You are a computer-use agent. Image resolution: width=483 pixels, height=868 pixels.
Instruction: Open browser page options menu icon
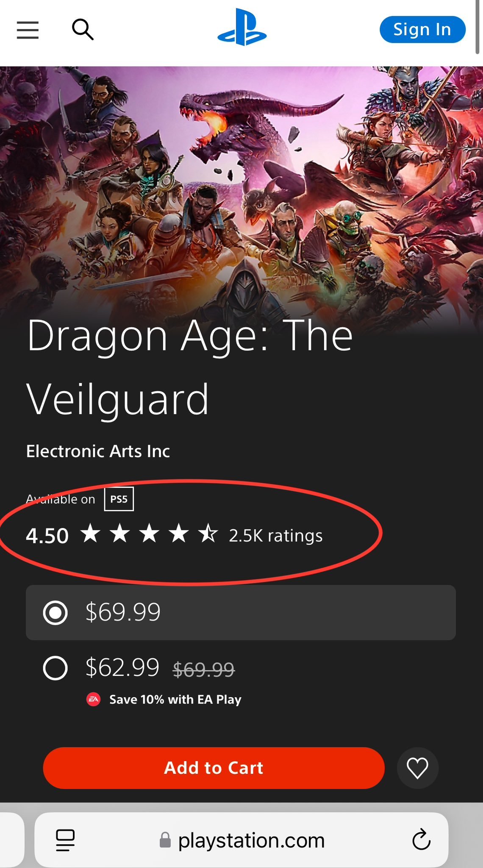[65, 840]
